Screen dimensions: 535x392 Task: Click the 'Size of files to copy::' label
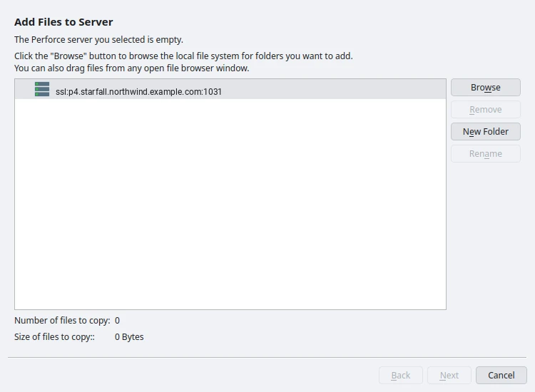[55, 337]
